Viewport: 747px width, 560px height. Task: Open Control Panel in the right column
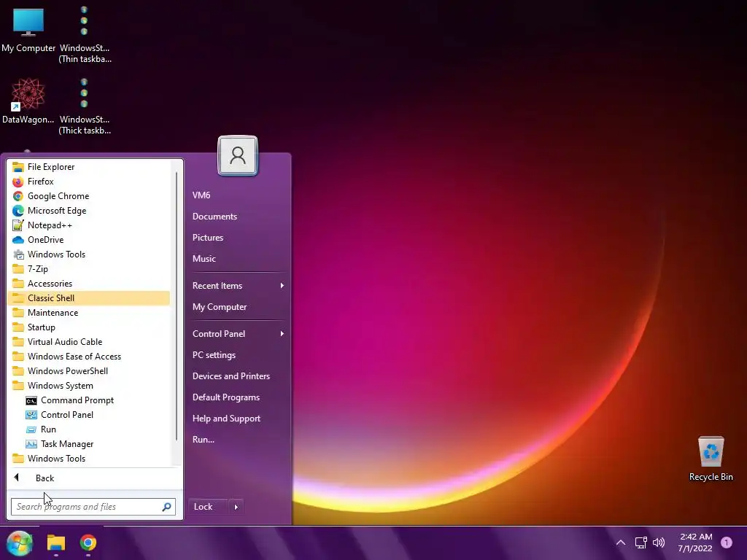point(219,334)
